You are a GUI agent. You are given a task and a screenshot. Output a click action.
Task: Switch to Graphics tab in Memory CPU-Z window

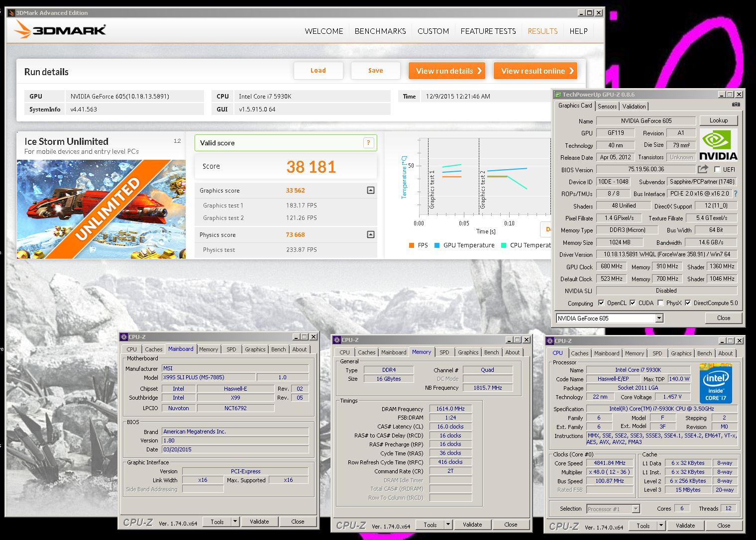click(468, 352)
